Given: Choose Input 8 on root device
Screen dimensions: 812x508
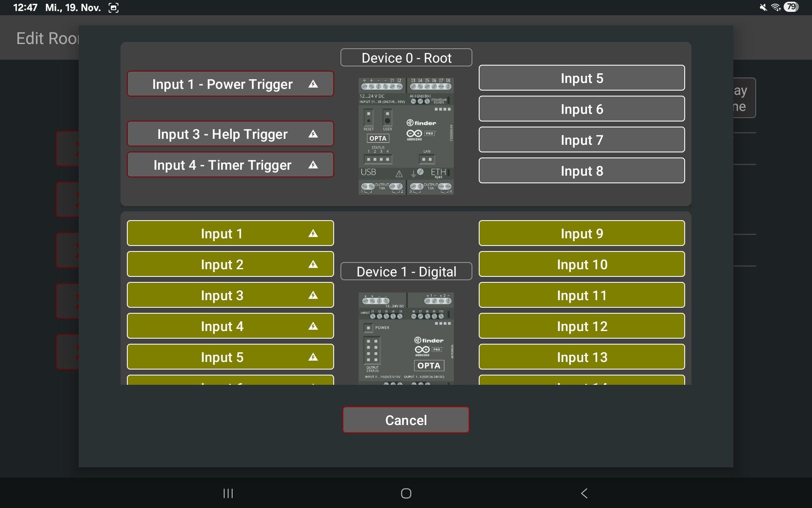Looking at the screenshot, I should 582,171.
